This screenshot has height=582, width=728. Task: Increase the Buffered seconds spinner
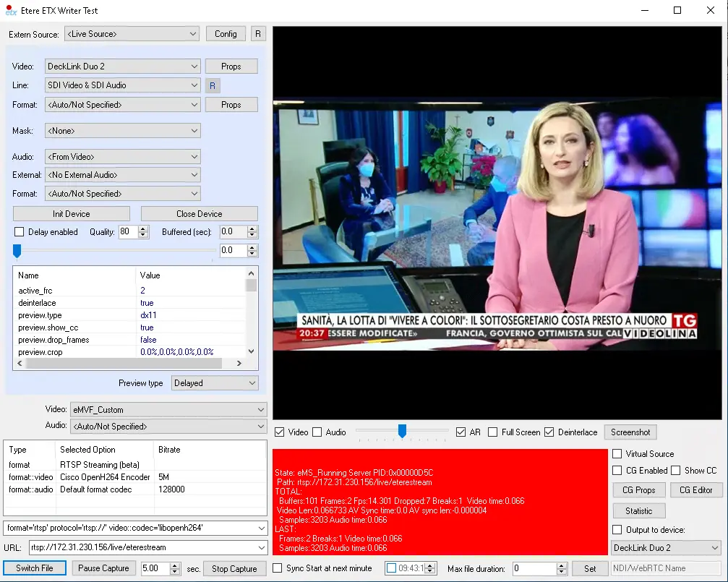coord(252,228)
